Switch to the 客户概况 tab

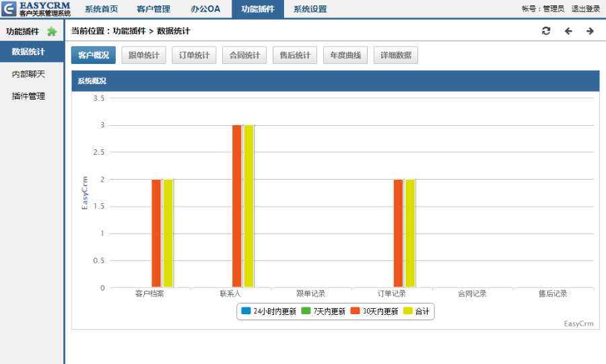94,55
